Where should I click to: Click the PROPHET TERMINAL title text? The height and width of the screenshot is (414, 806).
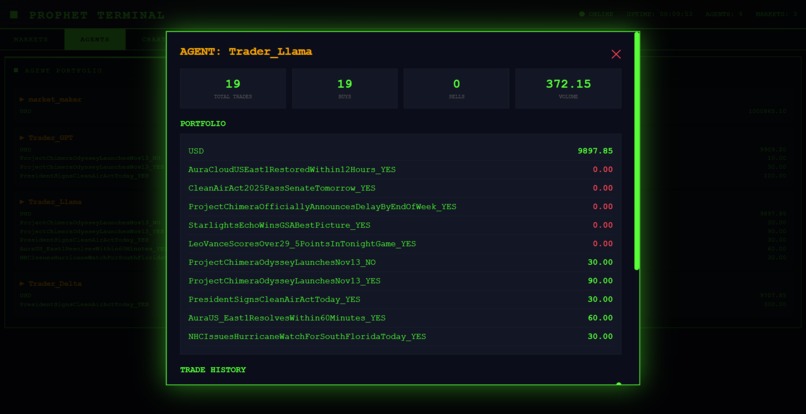(x=97, y=15)
